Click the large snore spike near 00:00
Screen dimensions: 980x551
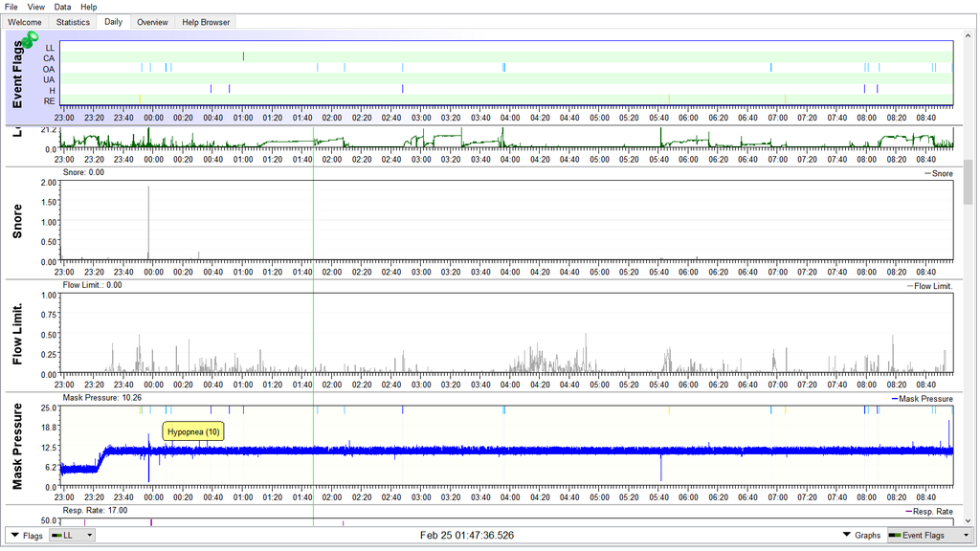tap(148, 222)
